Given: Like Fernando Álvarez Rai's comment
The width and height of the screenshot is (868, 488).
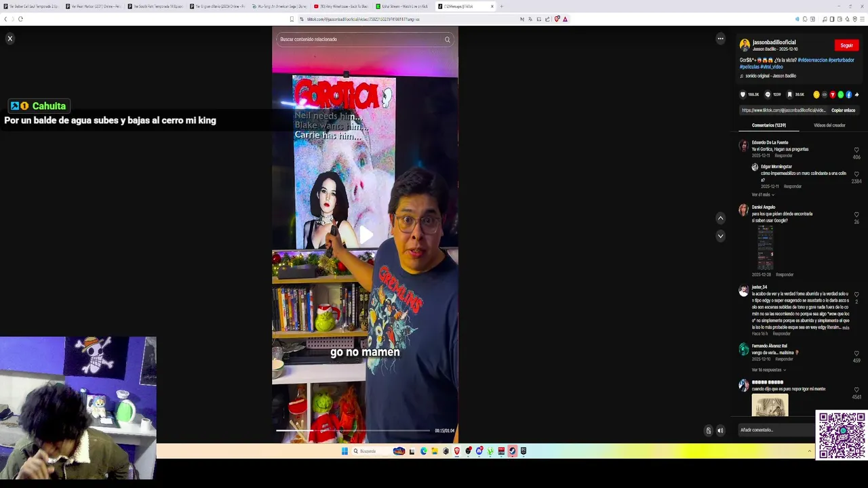Looking at the screenshot, I should coord(856,354).
